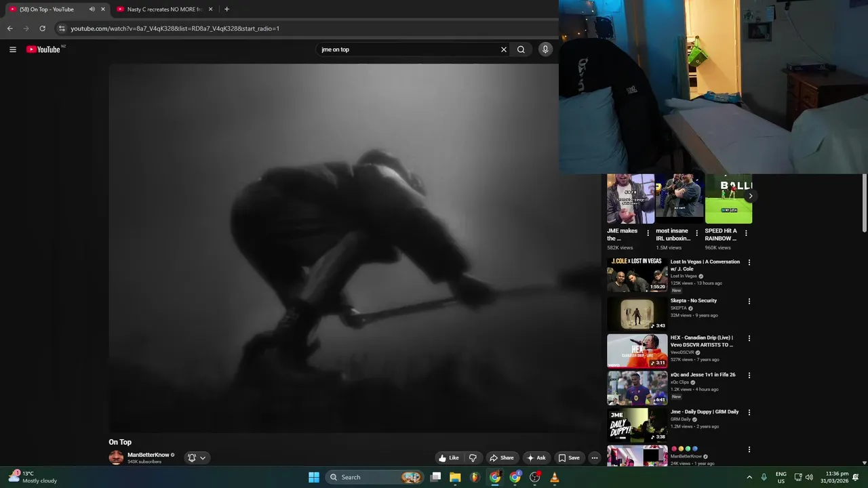Open OBS Studio from the taskbar
Image resolution: width=868 pixels, height=488 pixels.
[535, 477]
